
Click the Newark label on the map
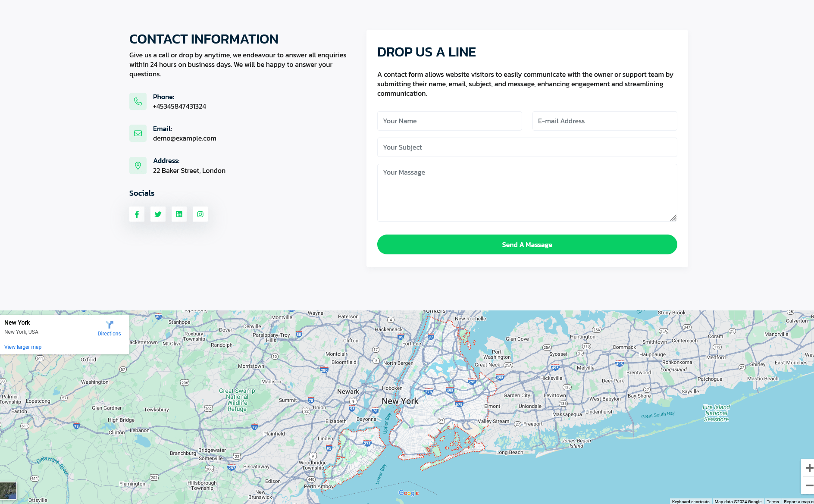pyautogui.click(x=348, y=391)
